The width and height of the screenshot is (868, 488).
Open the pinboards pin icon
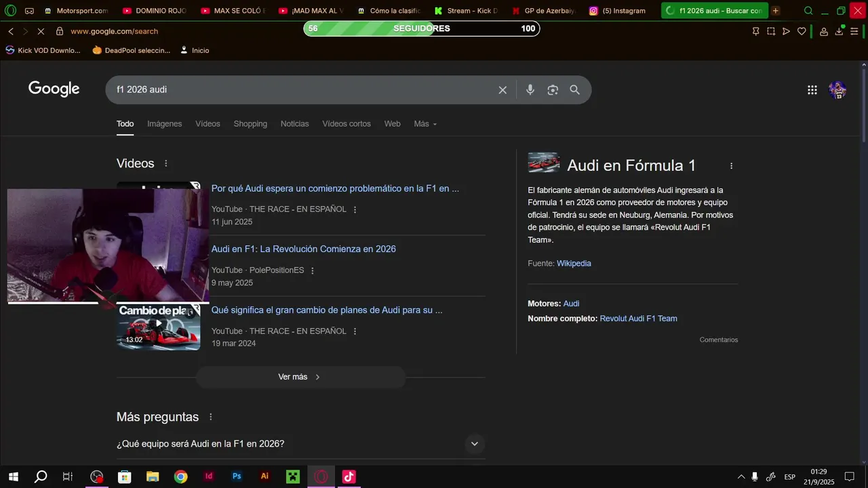click(x=756, y=31)
